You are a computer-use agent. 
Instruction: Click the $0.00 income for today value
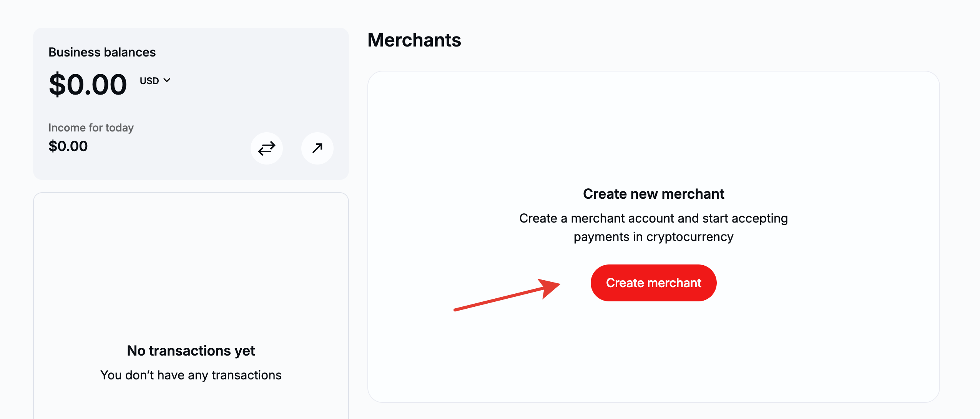68,146
